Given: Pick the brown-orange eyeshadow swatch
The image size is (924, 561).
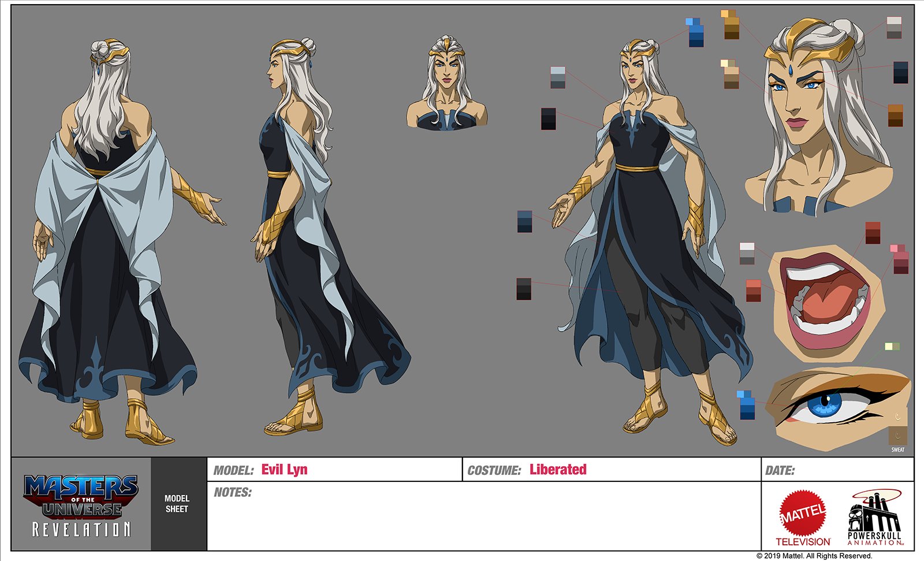Looking at the screenshot, I should [x=895, y=116].
